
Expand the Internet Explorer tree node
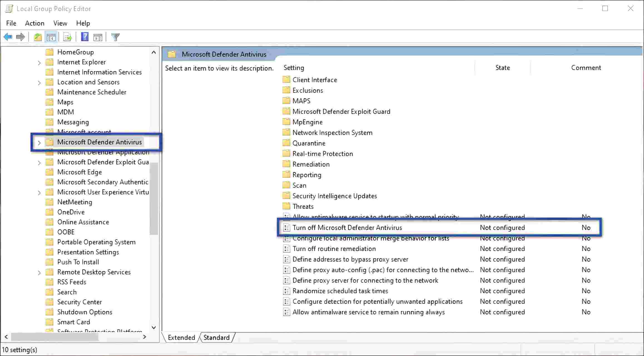tap(39, 63)
